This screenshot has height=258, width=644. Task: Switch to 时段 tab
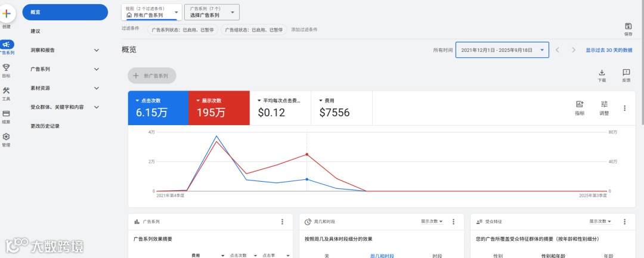[x=437, y=256]
